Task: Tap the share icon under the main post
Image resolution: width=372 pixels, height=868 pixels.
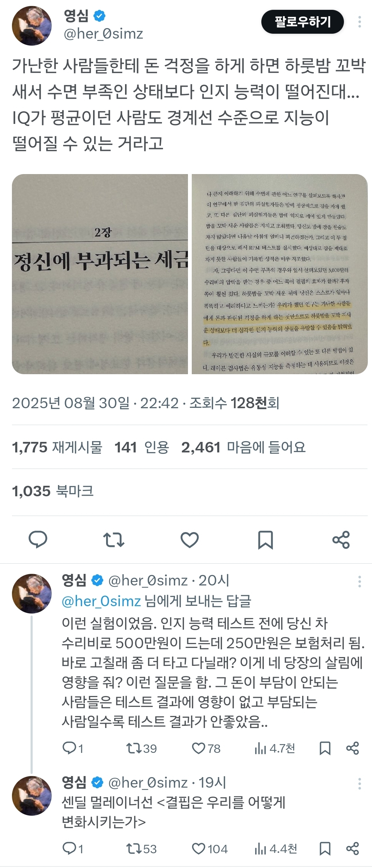Action: 341,539
